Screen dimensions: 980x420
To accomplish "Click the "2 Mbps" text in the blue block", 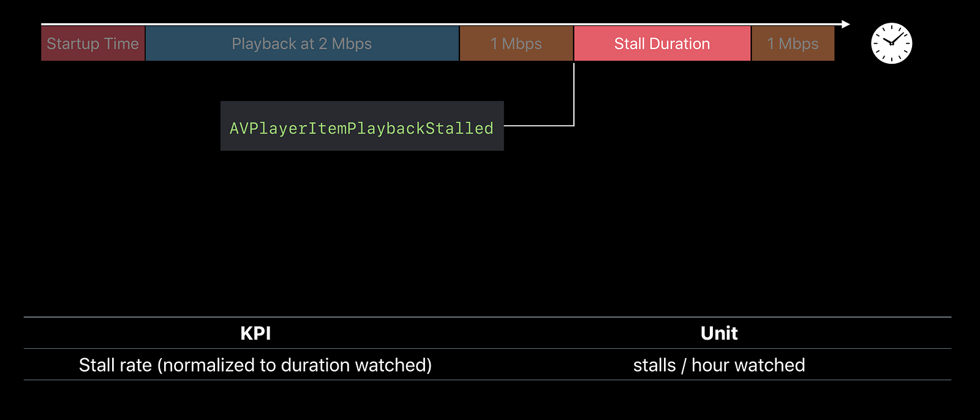I will click(345, 44).
